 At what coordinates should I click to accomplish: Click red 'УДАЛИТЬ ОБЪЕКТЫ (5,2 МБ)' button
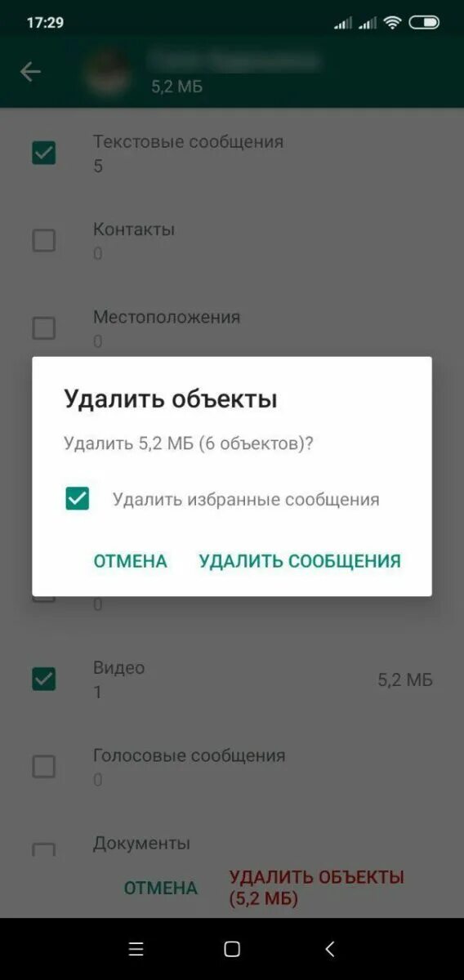click(317, 889)
